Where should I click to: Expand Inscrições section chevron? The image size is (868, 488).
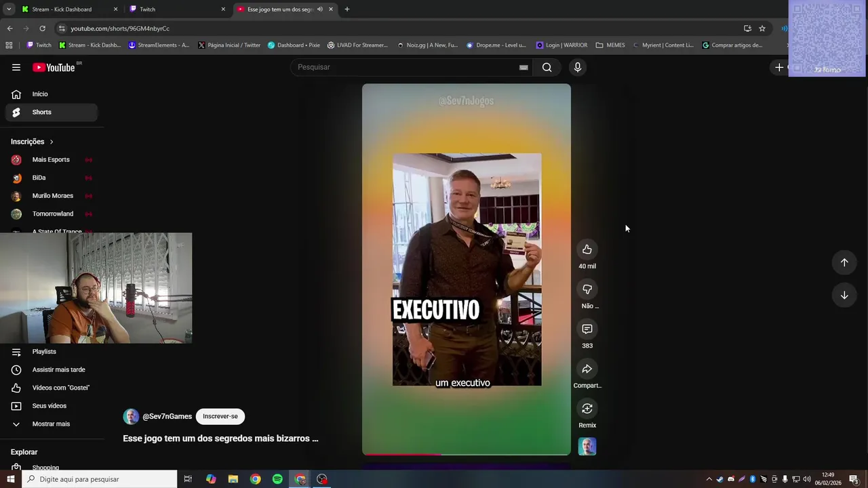pos(52,142)
